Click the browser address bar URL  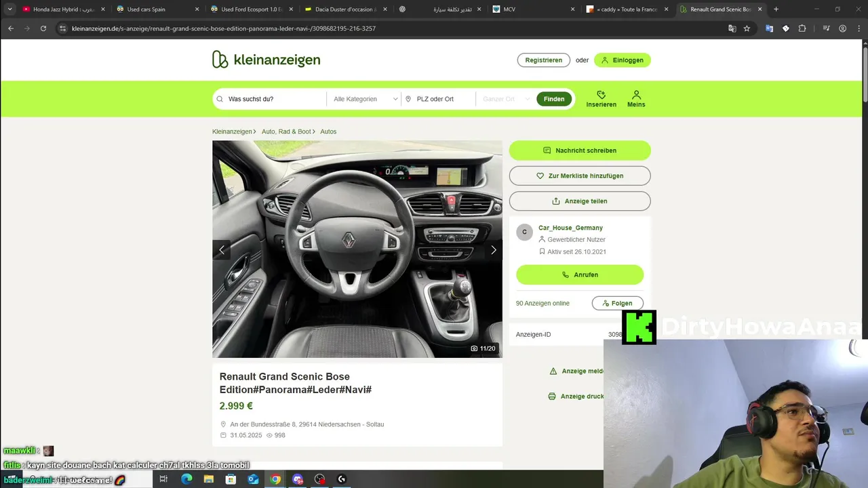coord(224,28)
